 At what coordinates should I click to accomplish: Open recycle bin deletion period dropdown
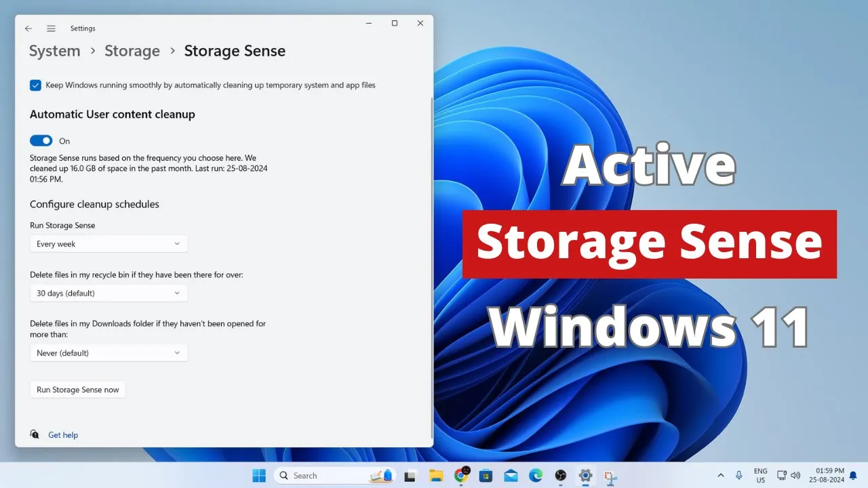coord(108,293)
